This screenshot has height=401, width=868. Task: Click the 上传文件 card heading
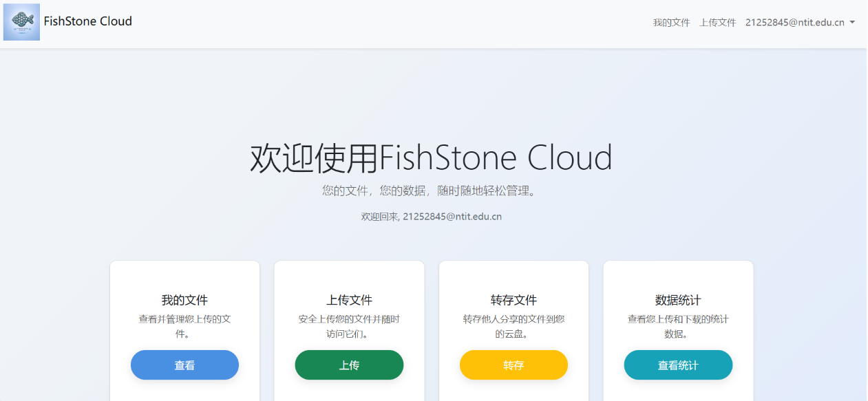click(x=349, y=299)
